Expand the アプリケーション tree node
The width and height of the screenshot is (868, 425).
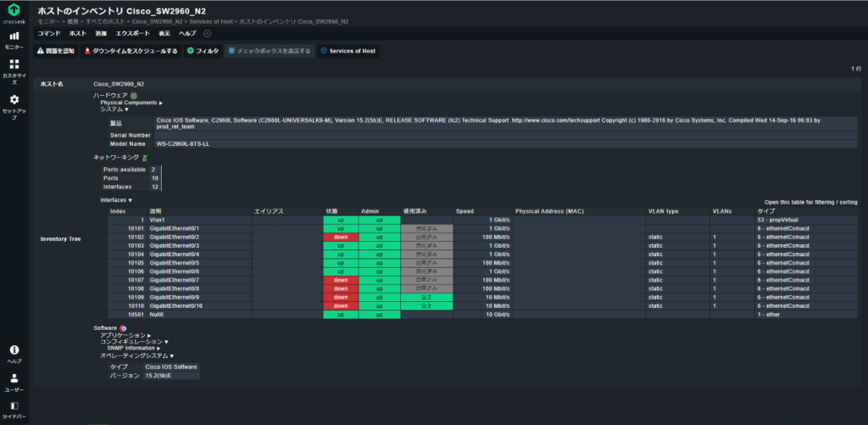(x=125, y=335)
